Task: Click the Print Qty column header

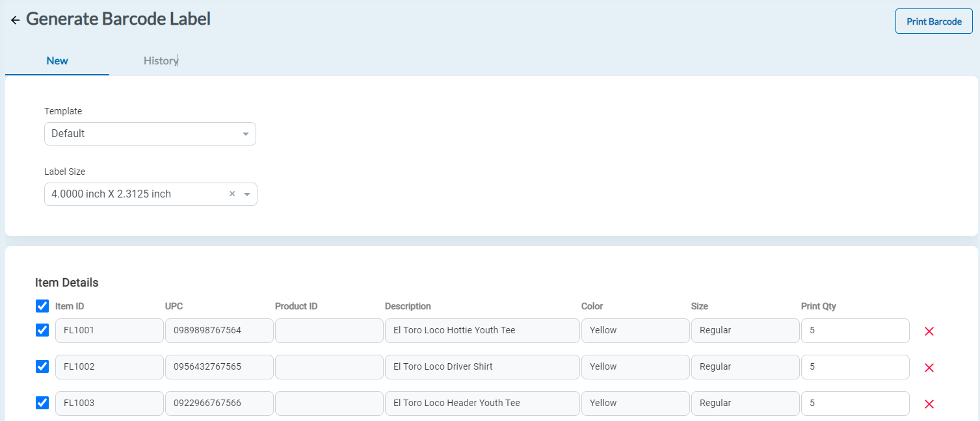Action: point(819,306)
